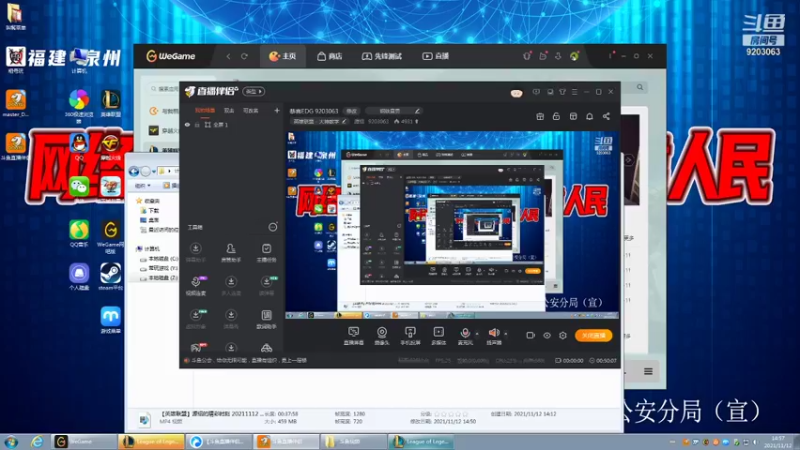Screen dimensions: 800x450
Task: Open WeGame Live tab
Action: [x=436, y=56]
